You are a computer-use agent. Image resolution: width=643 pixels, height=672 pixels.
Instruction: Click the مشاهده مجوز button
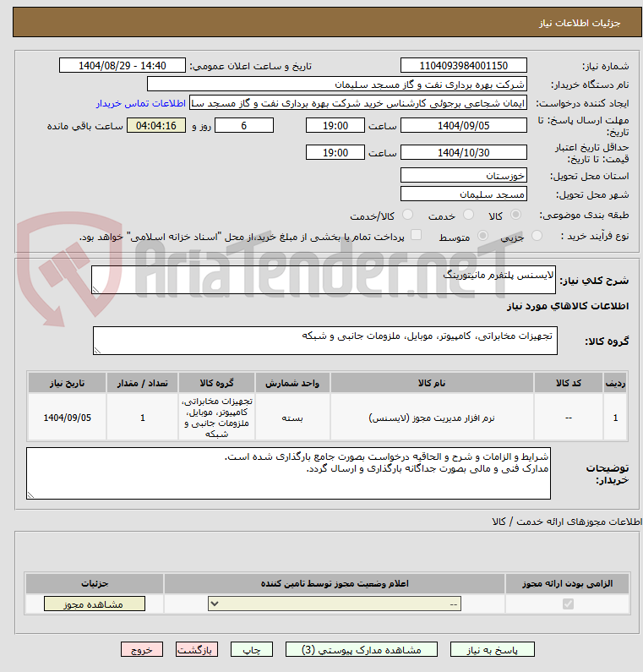[x=95, y=604]
